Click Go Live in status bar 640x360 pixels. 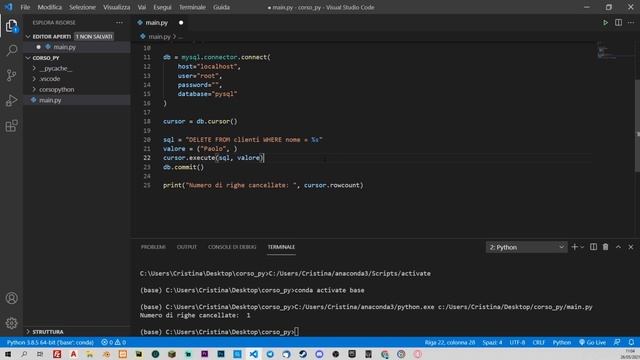point(592,342)
